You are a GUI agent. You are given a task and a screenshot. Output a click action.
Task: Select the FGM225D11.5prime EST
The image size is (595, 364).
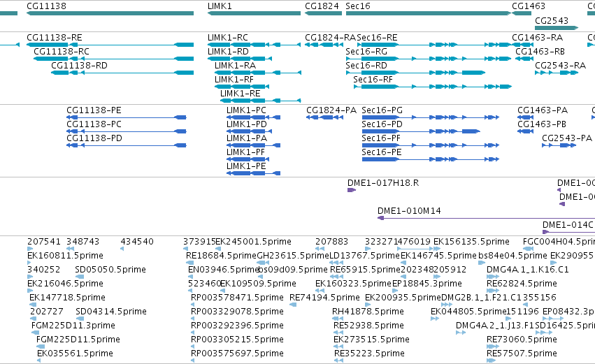coord(78,340)
